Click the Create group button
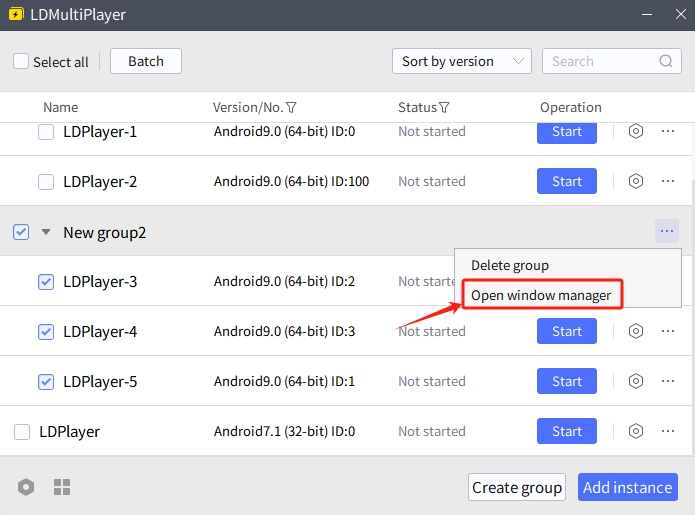 point(517,487)
